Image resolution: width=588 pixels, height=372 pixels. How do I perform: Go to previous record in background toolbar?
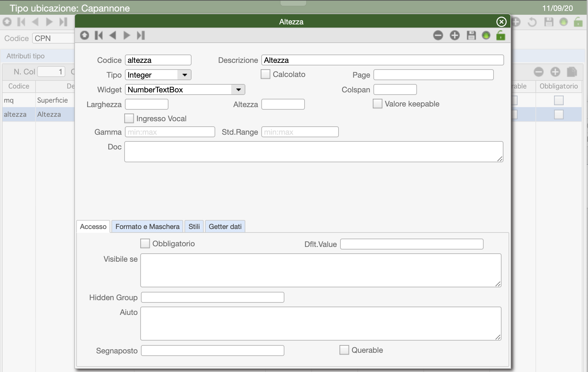tap(35, 22)
